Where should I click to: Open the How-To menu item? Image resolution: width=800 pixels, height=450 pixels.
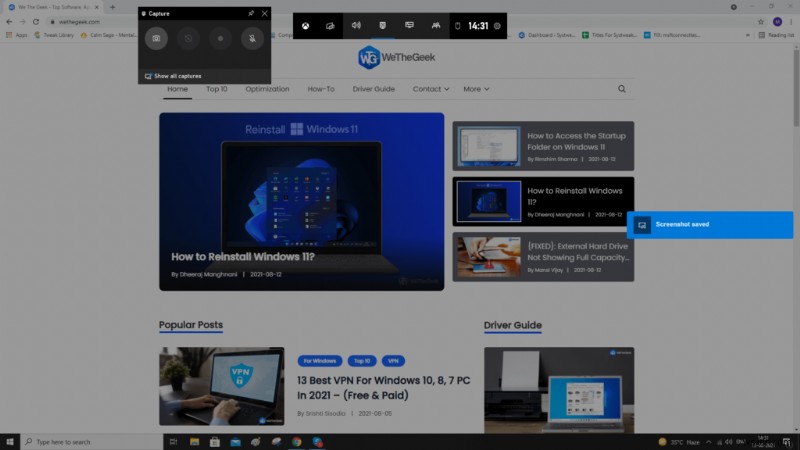(x=321, y=89)
